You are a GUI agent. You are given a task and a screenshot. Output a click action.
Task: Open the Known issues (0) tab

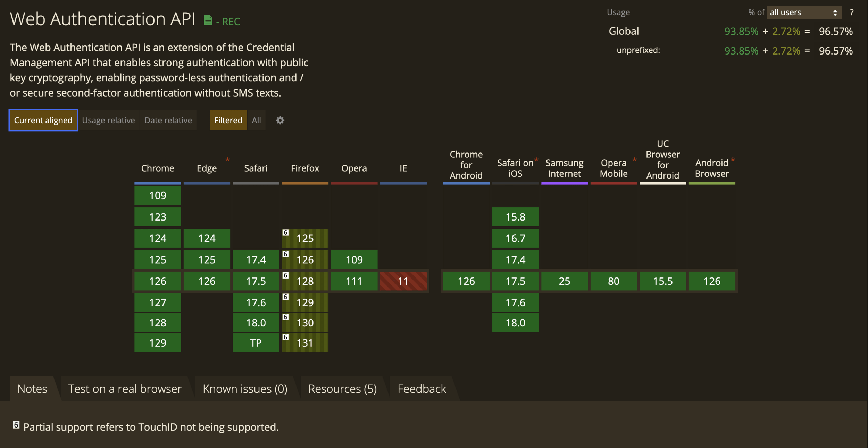pos(245,389)
